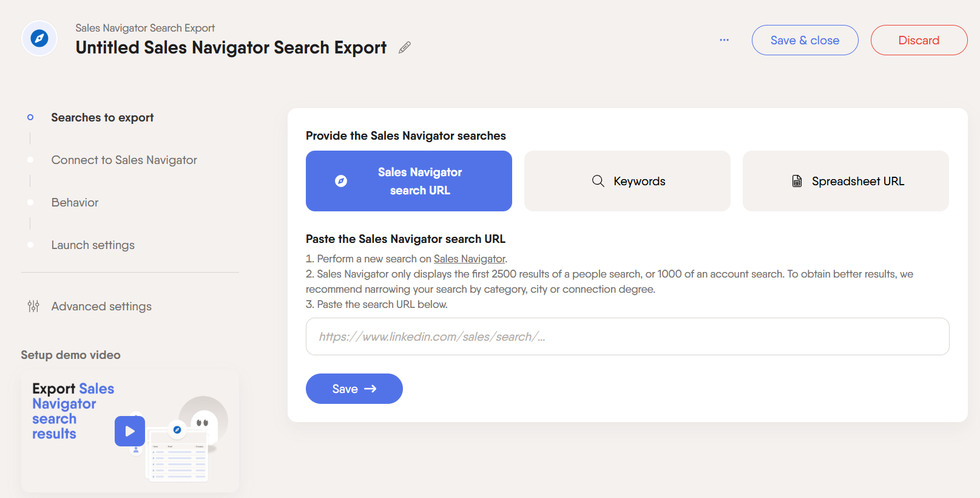Open the three-dots more options menu
Viewport: 980px width, 498px height.
coord(724,40)
